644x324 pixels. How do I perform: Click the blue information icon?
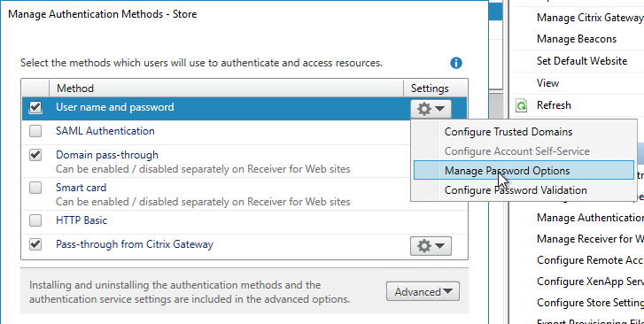(x=456, y=63)
